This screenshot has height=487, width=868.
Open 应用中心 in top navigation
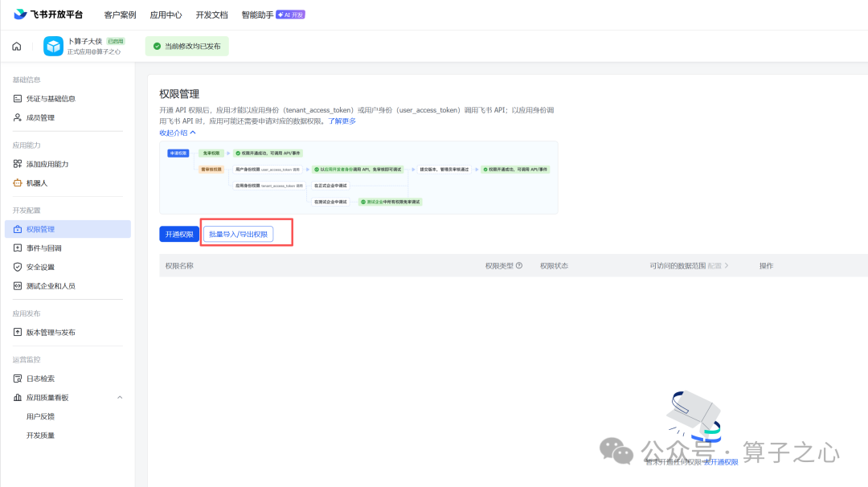[166, 15]
